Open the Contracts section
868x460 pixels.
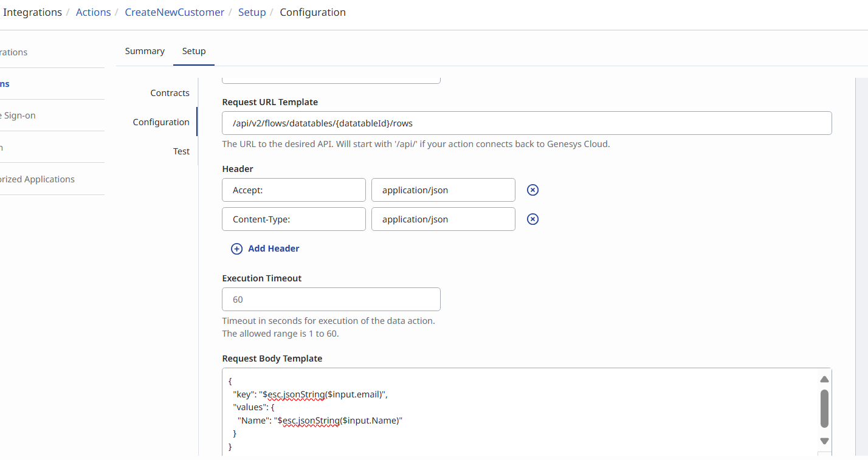(x=170, y=93)
